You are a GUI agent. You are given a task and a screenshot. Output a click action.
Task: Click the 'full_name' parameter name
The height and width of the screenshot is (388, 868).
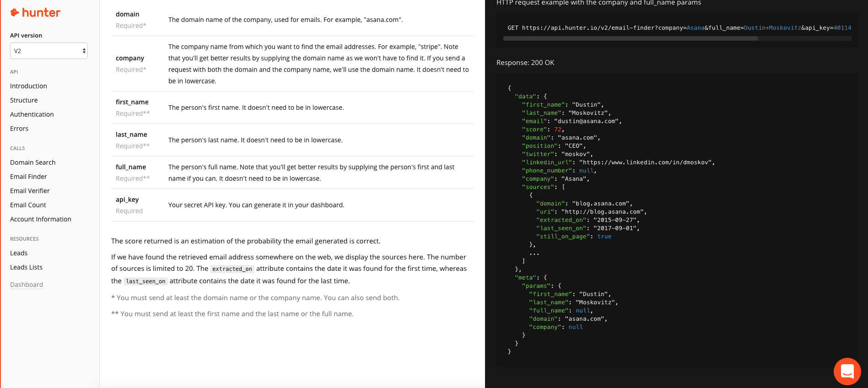[x=131, y=167]
